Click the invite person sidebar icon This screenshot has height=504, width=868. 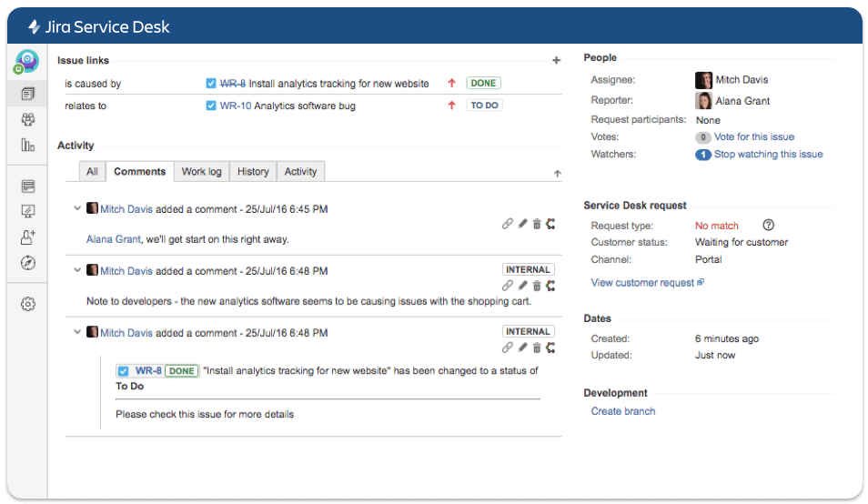28,237
